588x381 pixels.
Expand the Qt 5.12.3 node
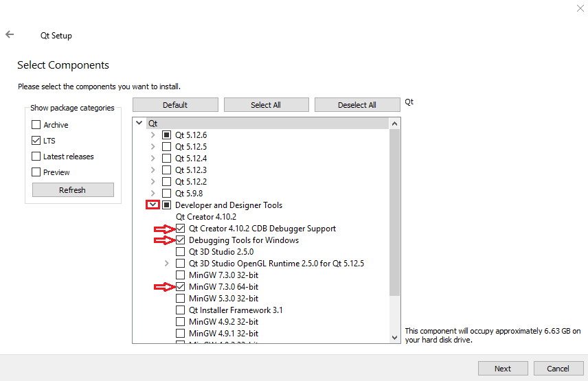click(152, 170)
